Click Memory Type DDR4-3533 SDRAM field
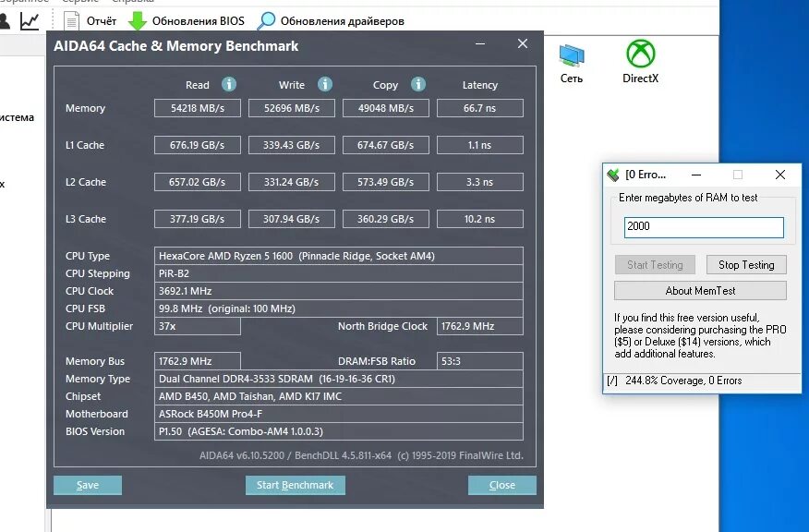809x532 pixels. coord(338,379)
